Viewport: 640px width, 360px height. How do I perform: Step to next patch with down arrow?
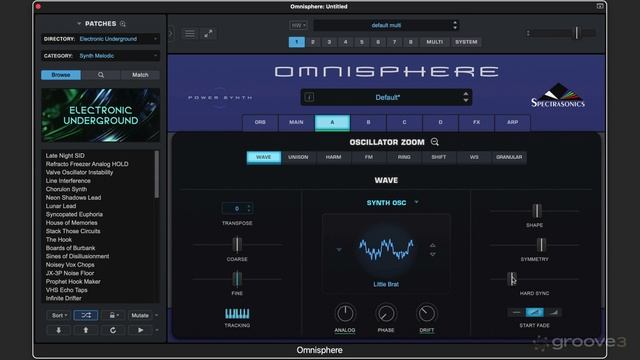[x=58, y=330]
